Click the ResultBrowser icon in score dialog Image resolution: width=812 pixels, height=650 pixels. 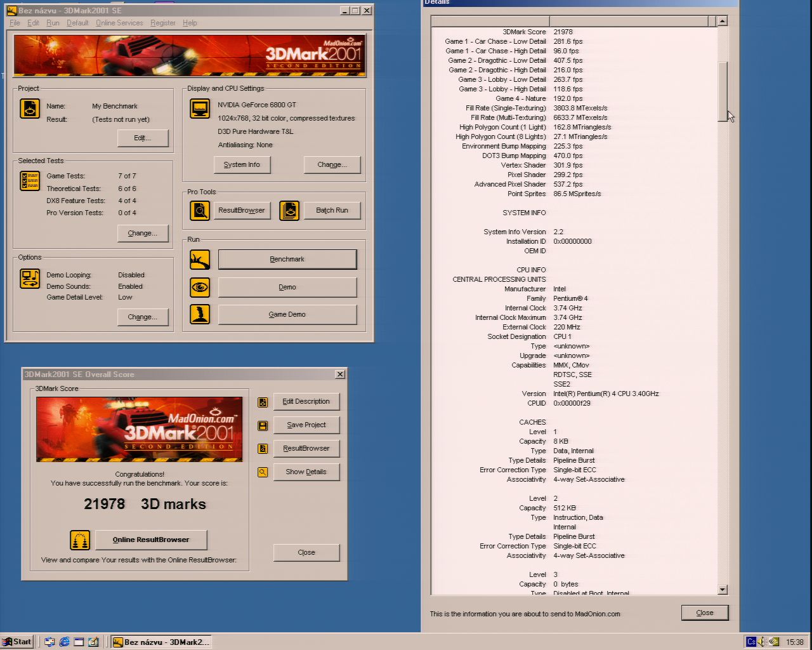point(263,449)
